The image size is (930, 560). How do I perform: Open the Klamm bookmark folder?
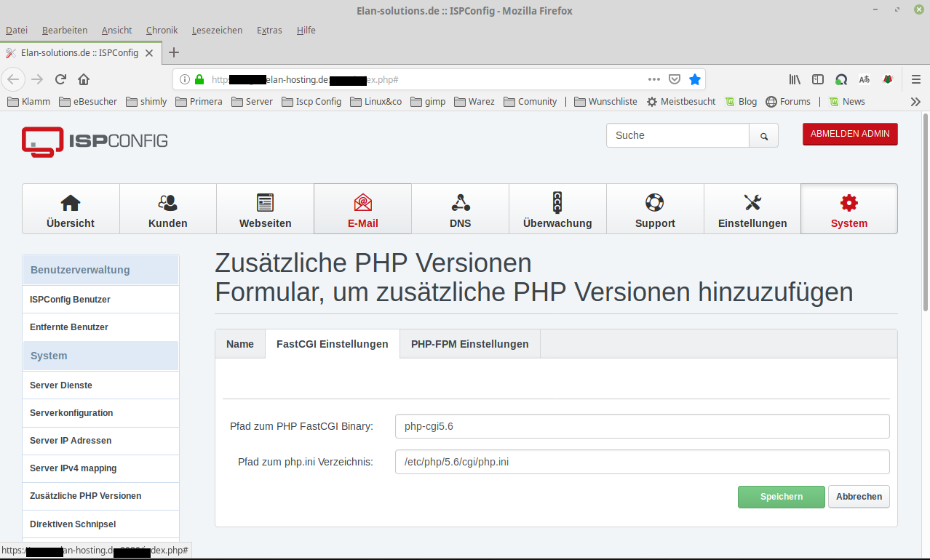click(x=29, y=102)
